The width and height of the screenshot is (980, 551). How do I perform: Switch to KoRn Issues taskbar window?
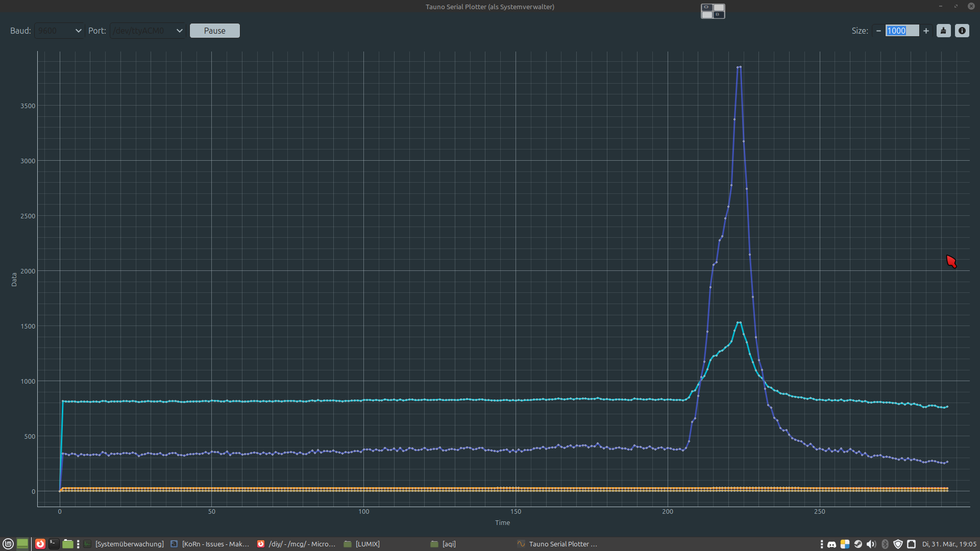(x=210, y=544)
